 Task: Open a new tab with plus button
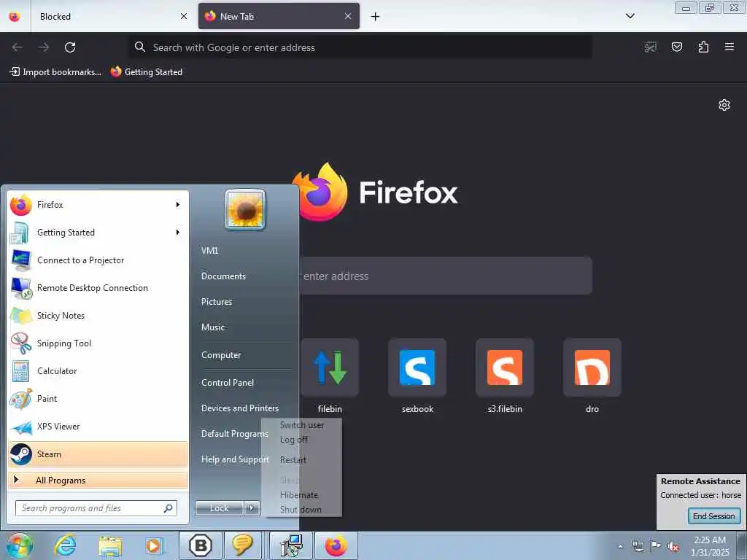(x=376, y=17)
